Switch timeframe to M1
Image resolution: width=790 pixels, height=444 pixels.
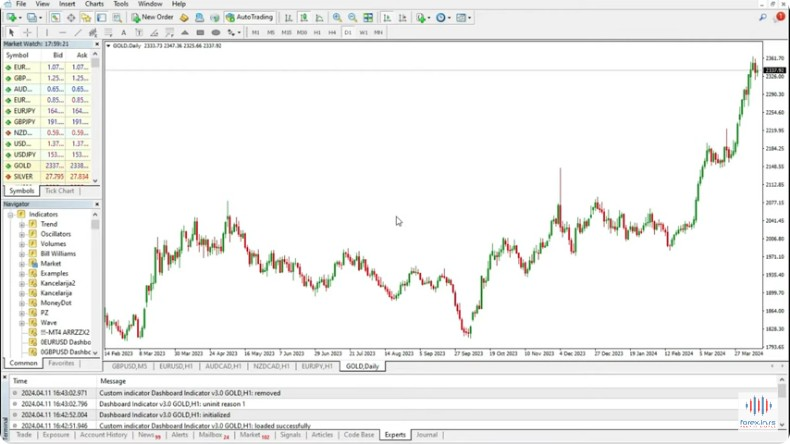click(255, 32)
